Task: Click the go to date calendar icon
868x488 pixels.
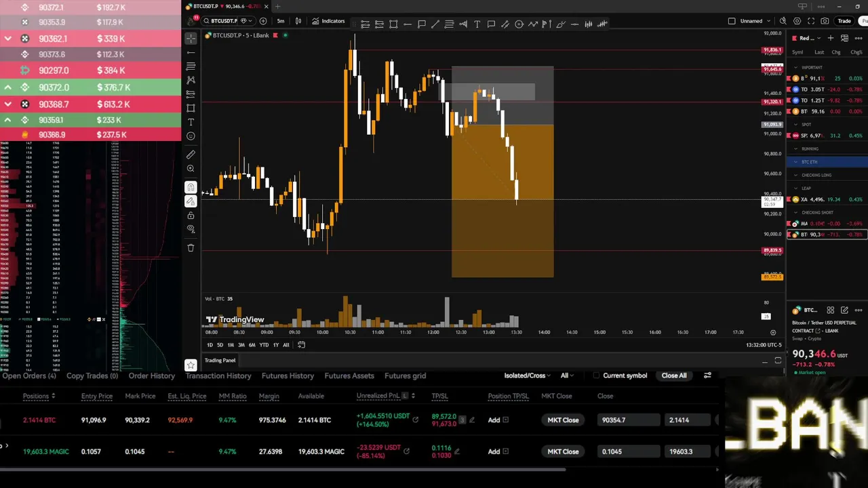Action: [x=301, y=345]
